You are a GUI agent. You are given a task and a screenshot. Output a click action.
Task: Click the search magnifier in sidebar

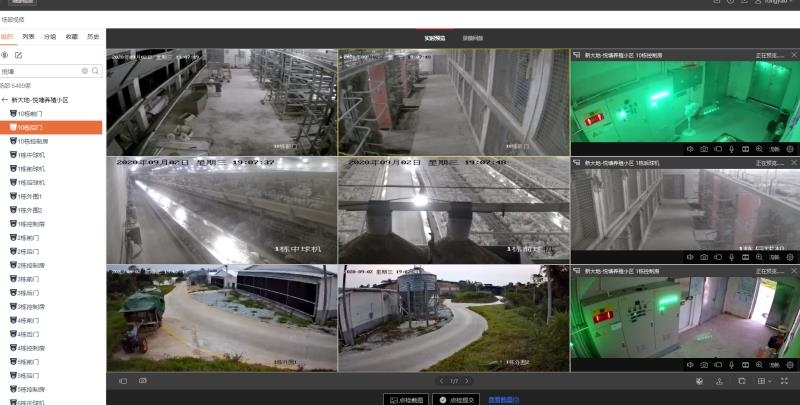click(95, 71)
